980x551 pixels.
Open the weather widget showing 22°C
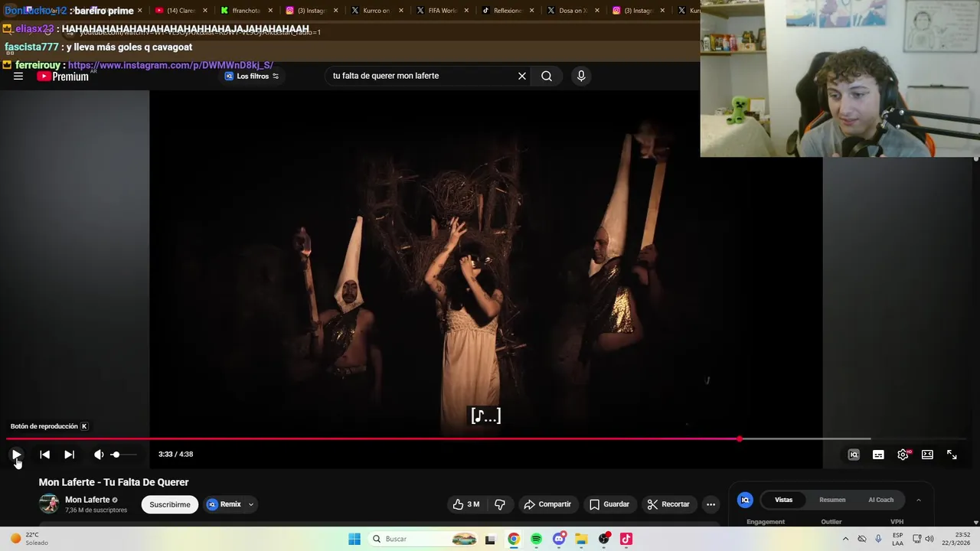pyautogui.click(x=28, y=539)
